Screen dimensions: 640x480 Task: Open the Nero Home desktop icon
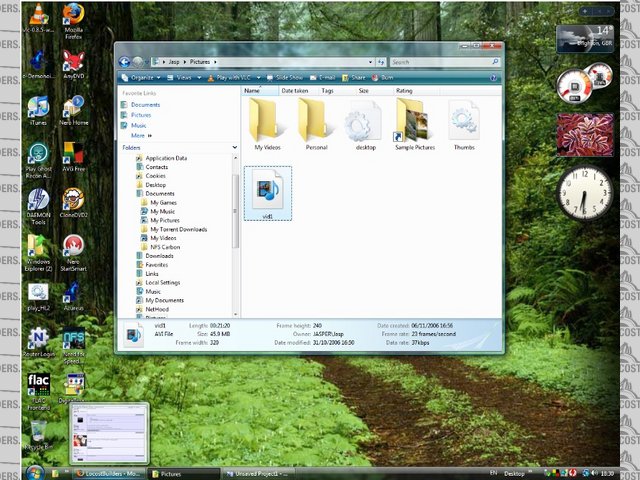(x=73, y=108)
